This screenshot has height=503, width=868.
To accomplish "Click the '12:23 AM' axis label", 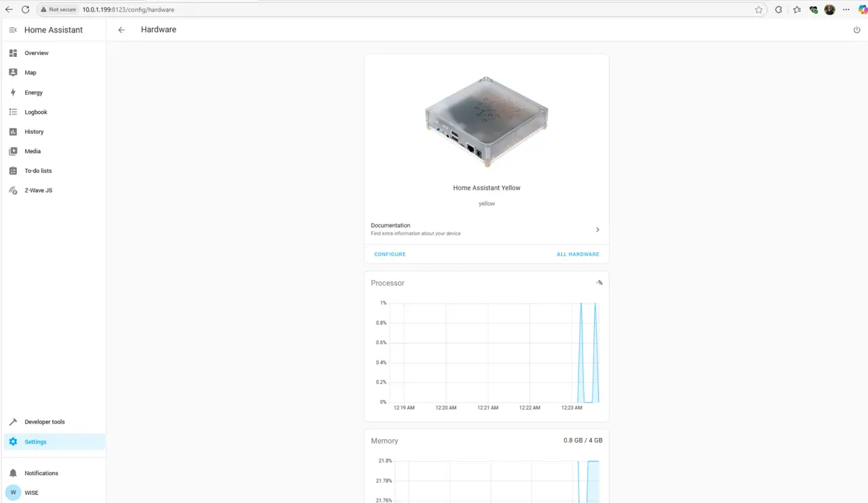I will click(572, 408).
